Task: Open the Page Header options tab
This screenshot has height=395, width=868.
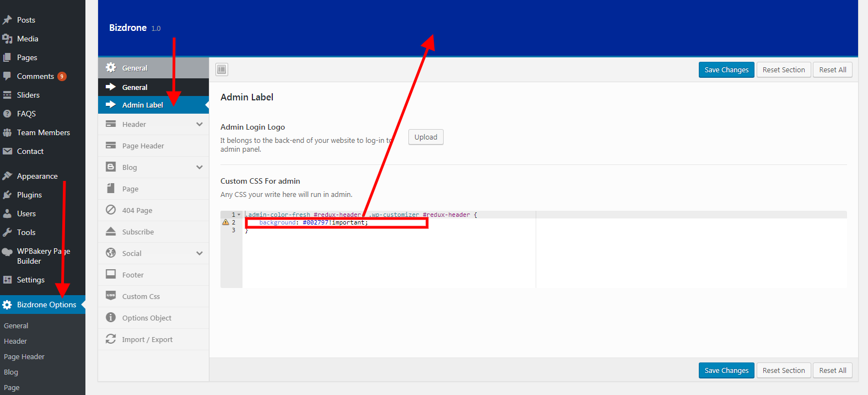Action: (x=153, y=146)
